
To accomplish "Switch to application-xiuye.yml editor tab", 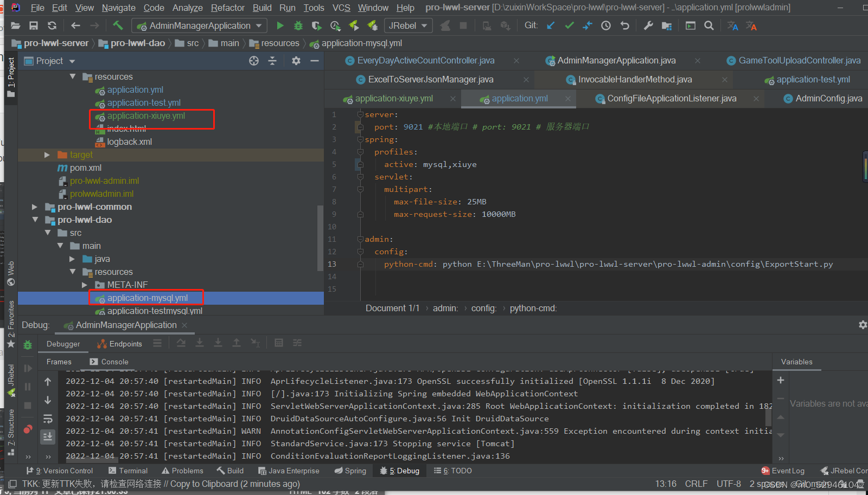I will click(x=394, y=98).
